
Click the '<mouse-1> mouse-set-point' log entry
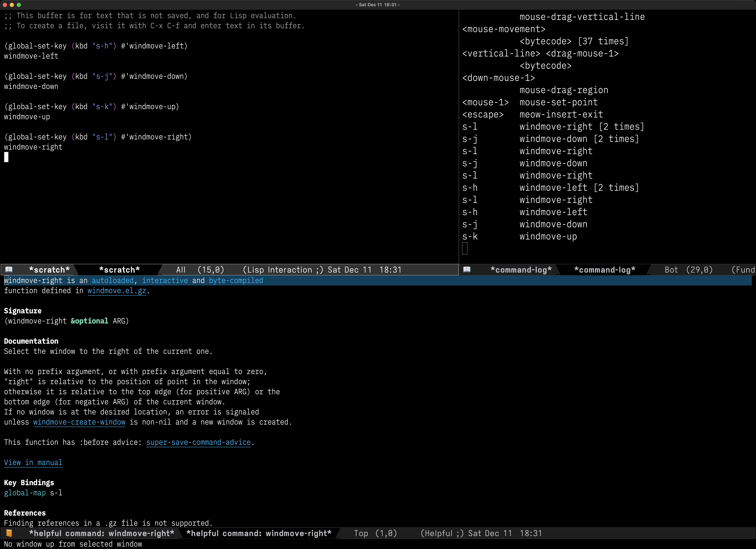pyautogui.click(x=530, y=102)
